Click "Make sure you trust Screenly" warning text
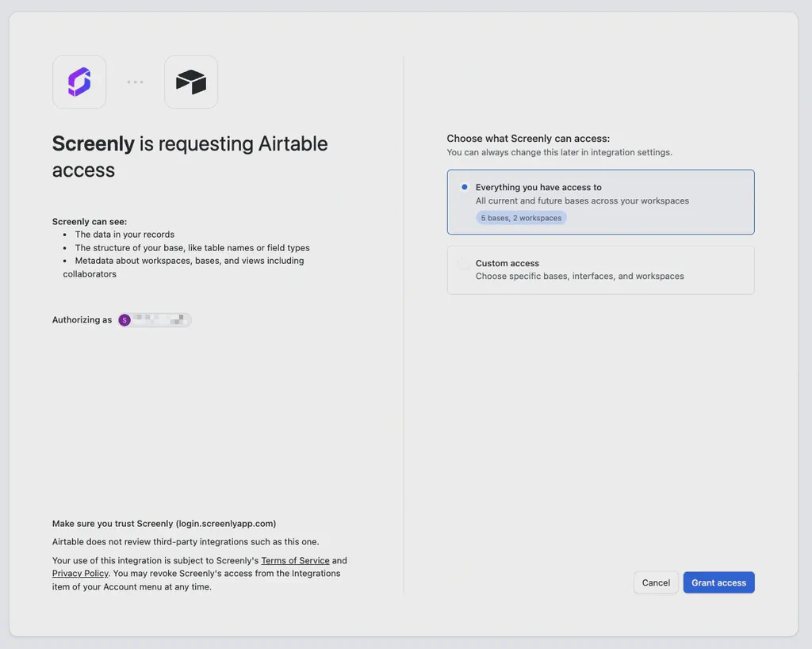812x649 pixels. coord(164,524)
